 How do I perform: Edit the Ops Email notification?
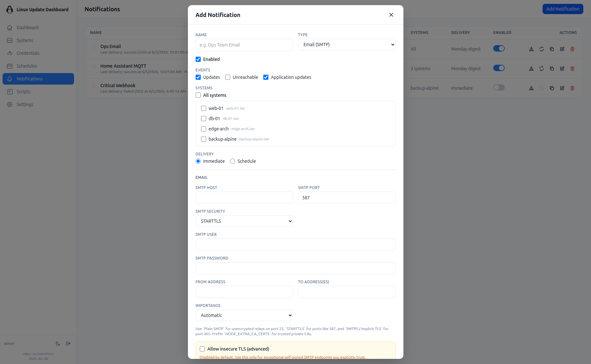562,49
